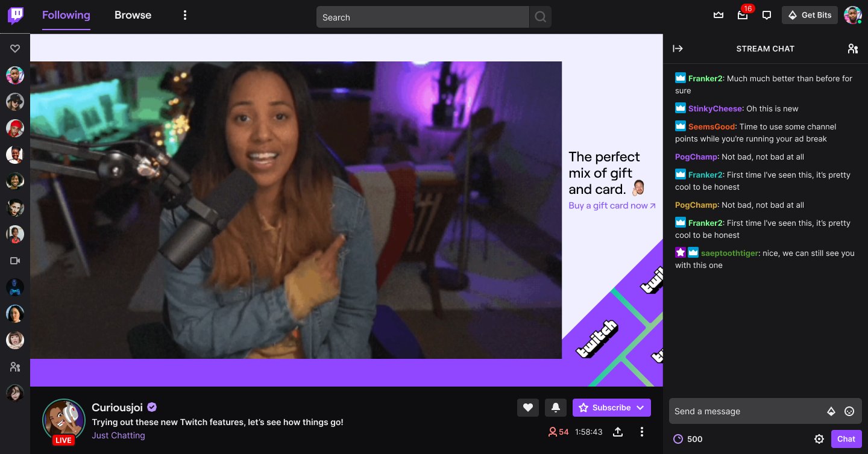Click the followed channels heart icon in sidebar

point(15,49)
